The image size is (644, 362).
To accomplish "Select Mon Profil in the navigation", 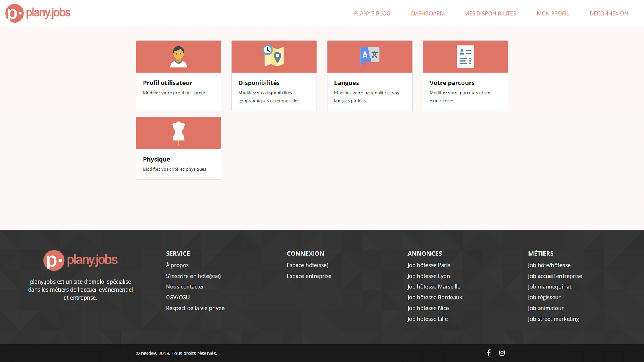I will 553,13.
